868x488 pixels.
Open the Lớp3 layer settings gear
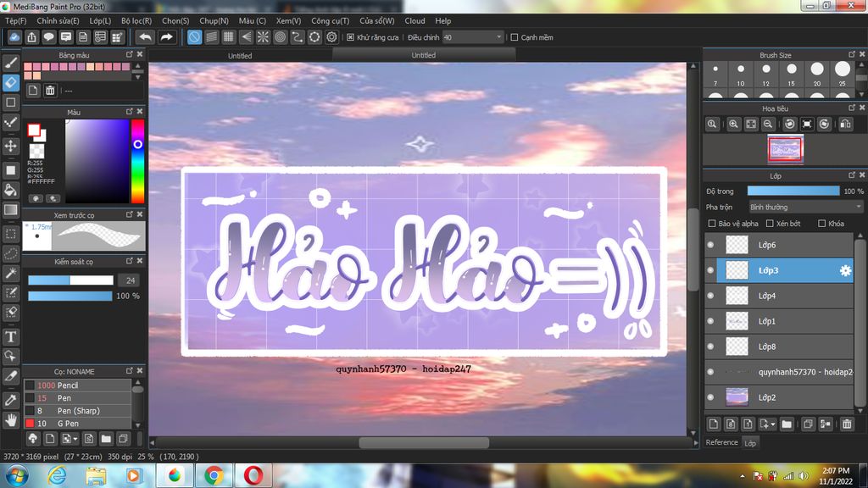tap(845, 270)
